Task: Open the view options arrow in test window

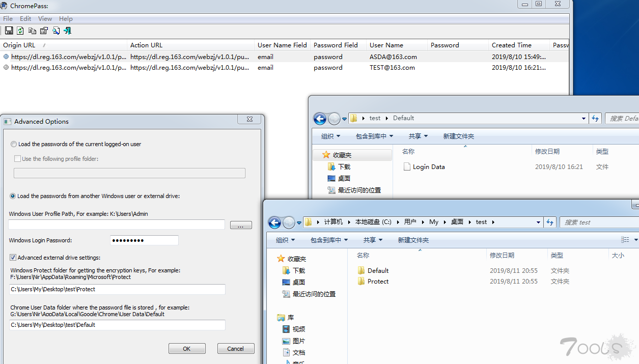Action: [x=636, y=240]
